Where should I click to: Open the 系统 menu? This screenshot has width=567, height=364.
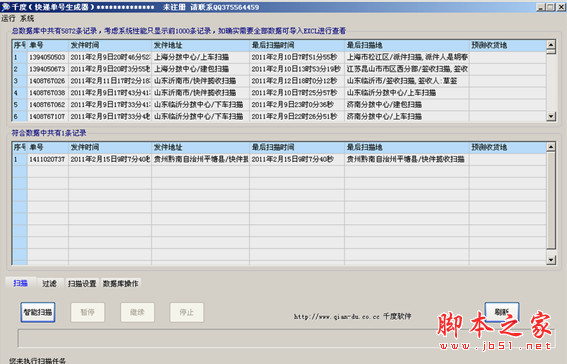tap(27, 18)
